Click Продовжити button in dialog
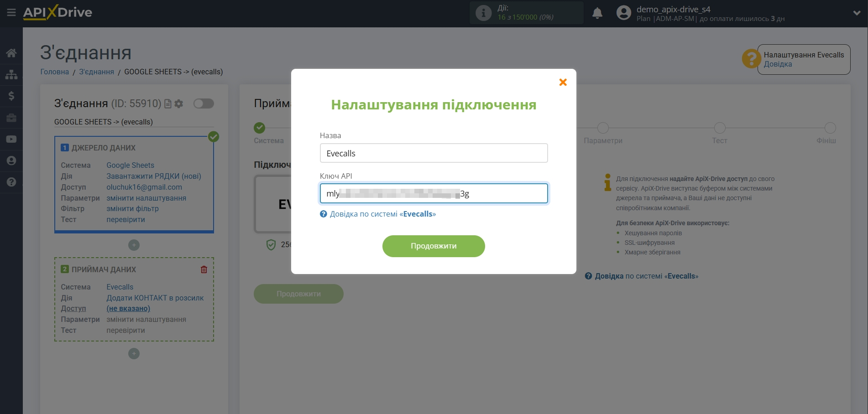Viewport: 868px width, 414px height. pos(434,246)
